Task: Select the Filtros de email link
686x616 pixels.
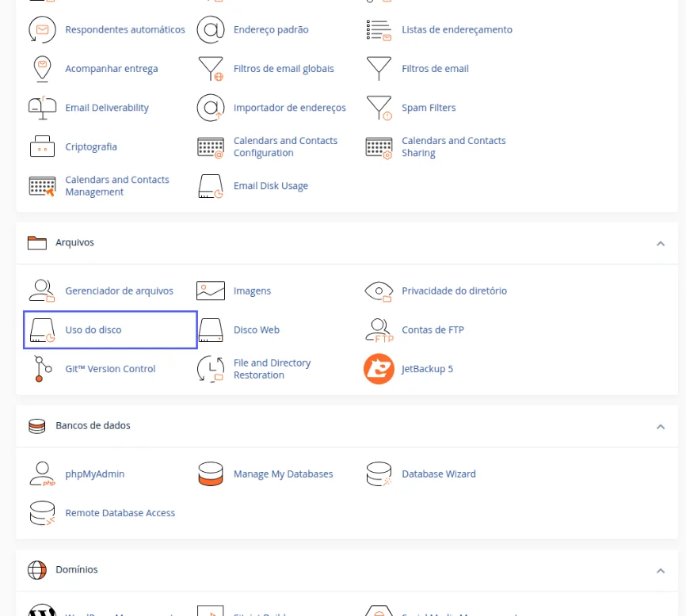Action: pos(435,69)
